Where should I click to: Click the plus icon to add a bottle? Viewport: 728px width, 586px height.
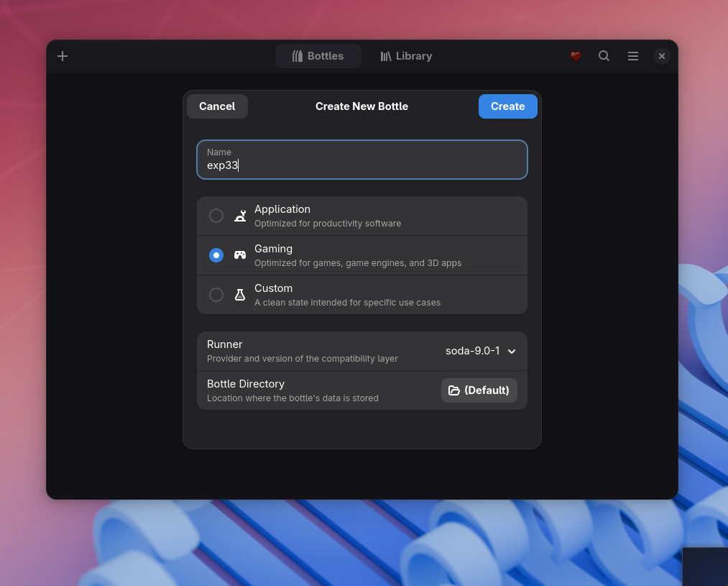pos(63,56)
